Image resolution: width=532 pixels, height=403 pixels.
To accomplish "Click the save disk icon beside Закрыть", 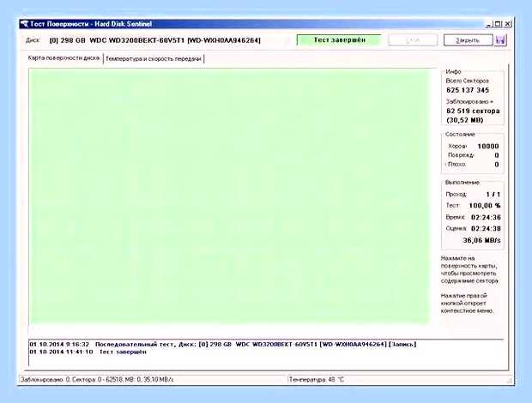I will click(501, 40).
